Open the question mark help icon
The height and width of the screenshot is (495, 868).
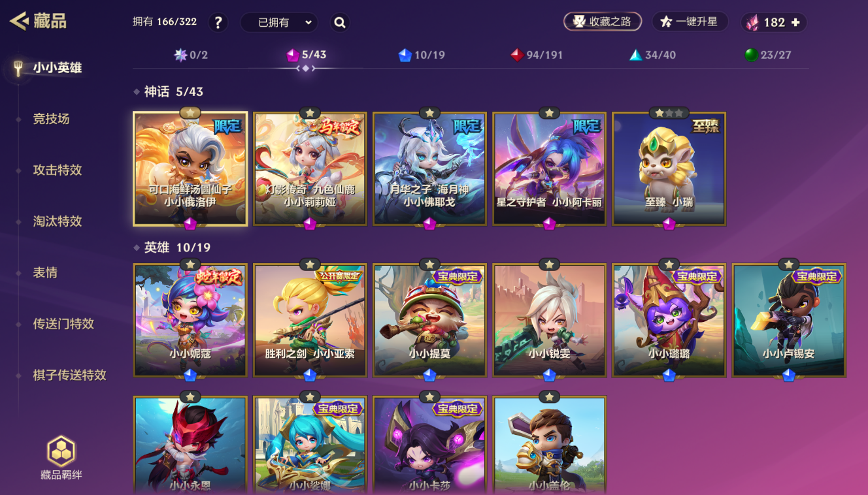tap(218, 23)
